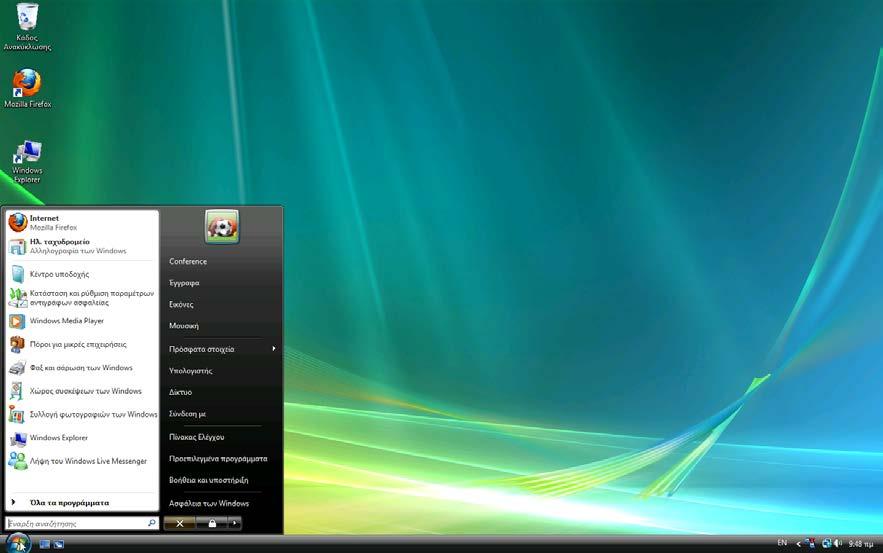Expand Όλα τα προγράμματα list

82,502
